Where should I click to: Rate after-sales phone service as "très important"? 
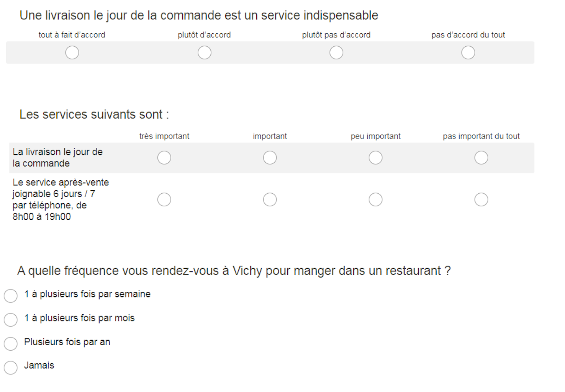coord(164,199)
